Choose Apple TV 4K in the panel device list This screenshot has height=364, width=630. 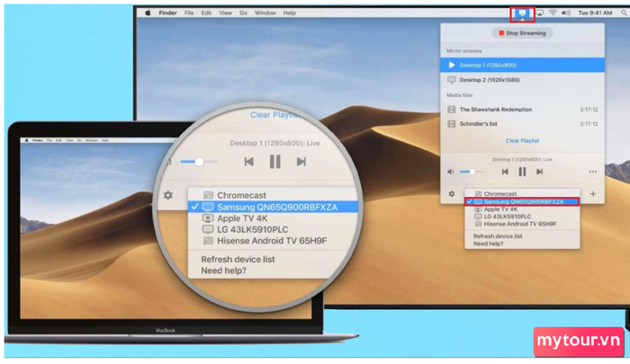point(522,209)
